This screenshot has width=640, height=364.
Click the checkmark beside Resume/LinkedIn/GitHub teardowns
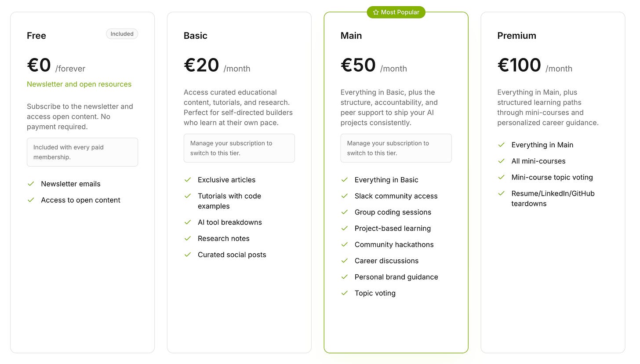tap(502, 193)
